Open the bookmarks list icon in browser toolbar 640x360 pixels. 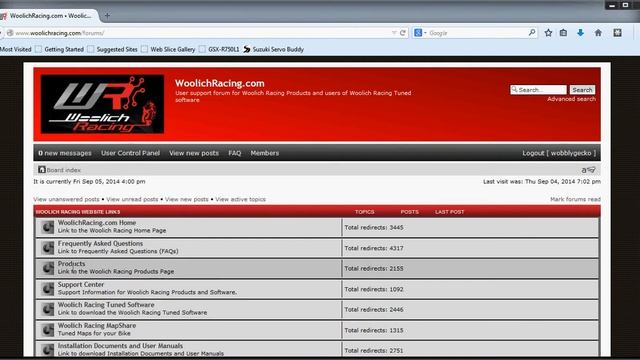pos(563,33)
